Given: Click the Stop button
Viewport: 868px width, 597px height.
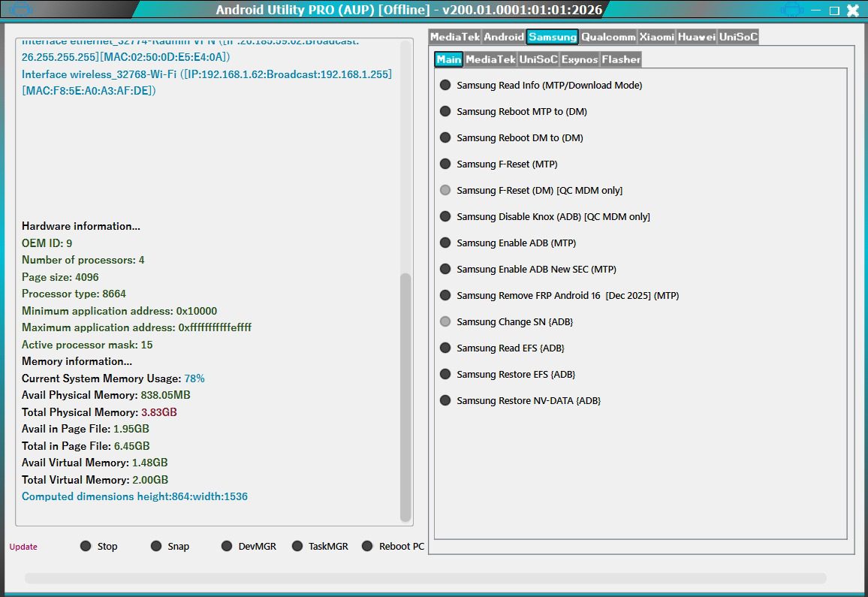Looking at the screenshot, I should point(99,547).
